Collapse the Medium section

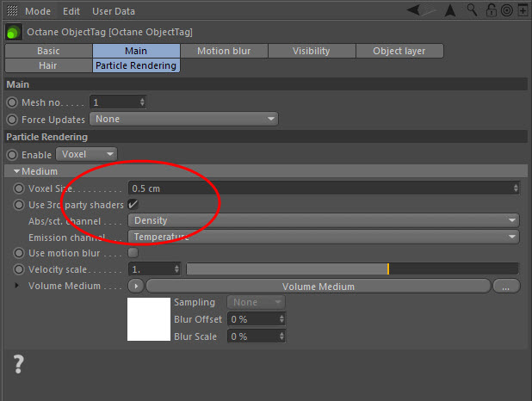pyautogui.click(x=16, y=171)
